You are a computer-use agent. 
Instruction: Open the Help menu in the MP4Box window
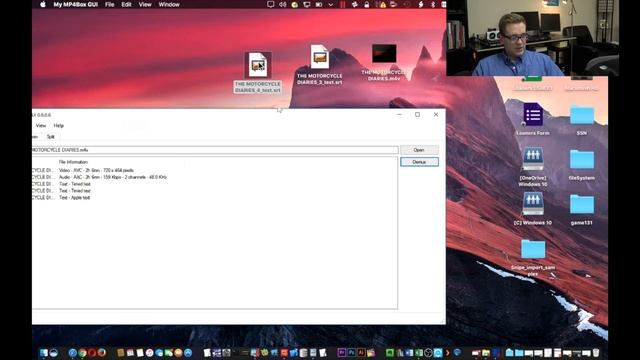click(x=59, y=126)
